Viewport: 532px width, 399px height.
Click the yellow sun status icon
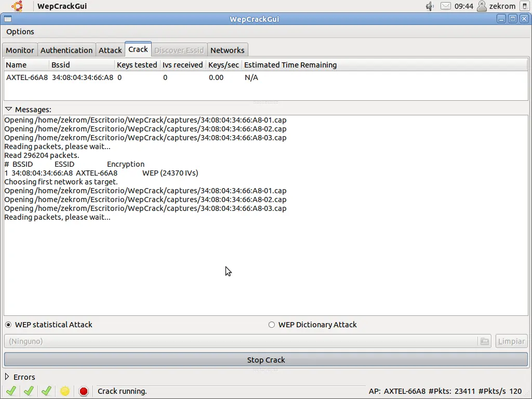pos(65,391)
